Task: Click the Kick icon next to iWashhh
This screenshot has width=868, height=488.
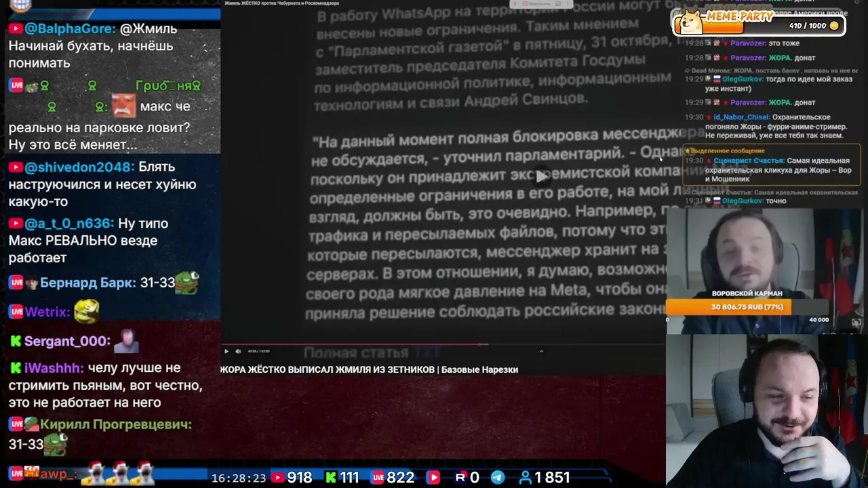Action: coord(16,368)
